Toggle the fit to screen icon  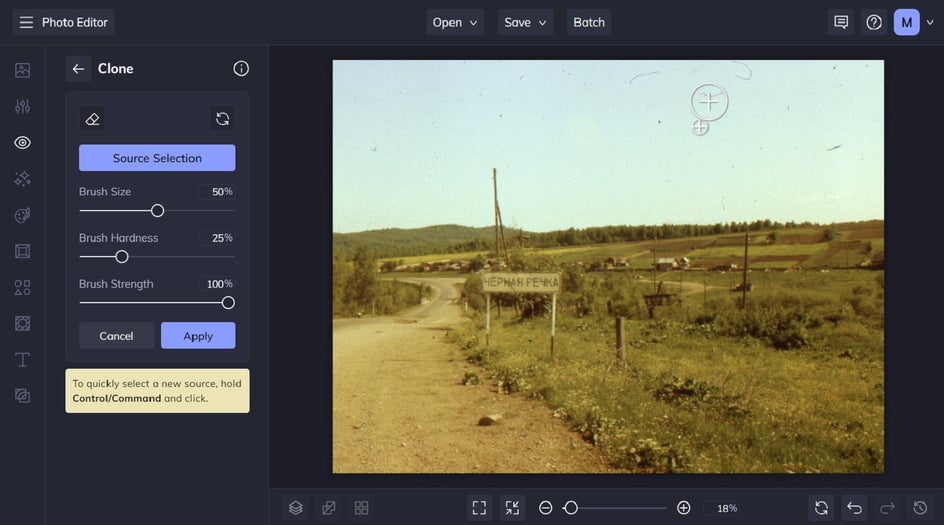479,508
